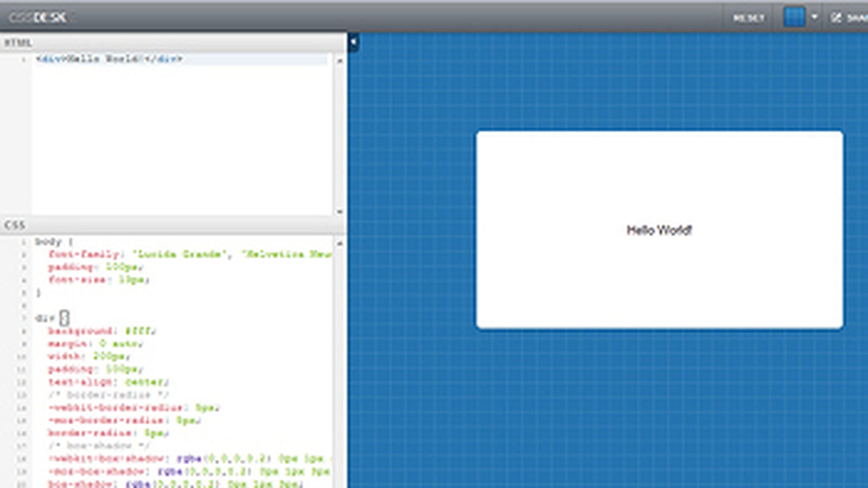Click the 'Hello World!' text in the preview
The height and width of the screenshot is (488, 868).
(659, 230)
